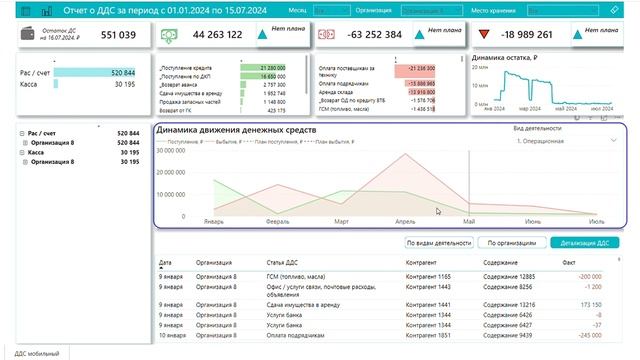Viewport: 640px width, 360px height.
Task: Sort table by the Организация column header
Action: (x=213, y=262)
